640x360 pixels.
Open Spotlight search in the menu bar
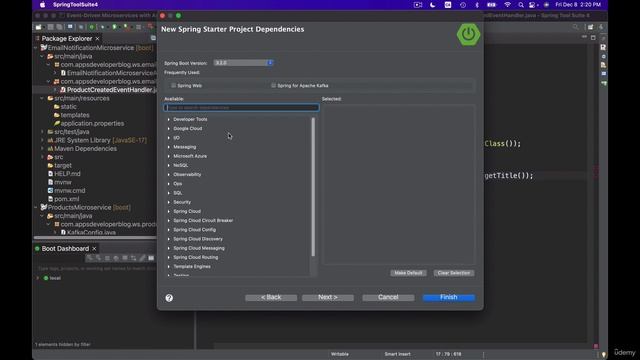click(521, 5)
